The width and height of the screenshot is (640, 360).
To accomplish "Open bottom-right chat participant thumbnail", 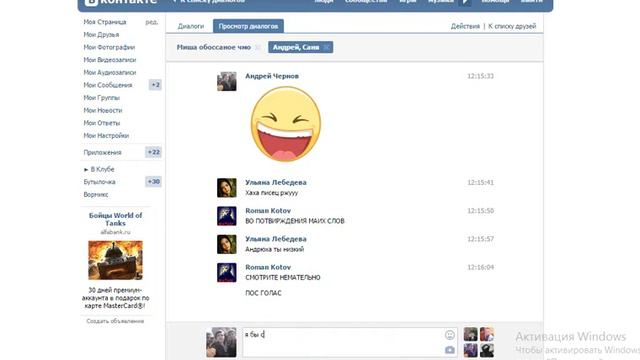I will click(487, 350).
